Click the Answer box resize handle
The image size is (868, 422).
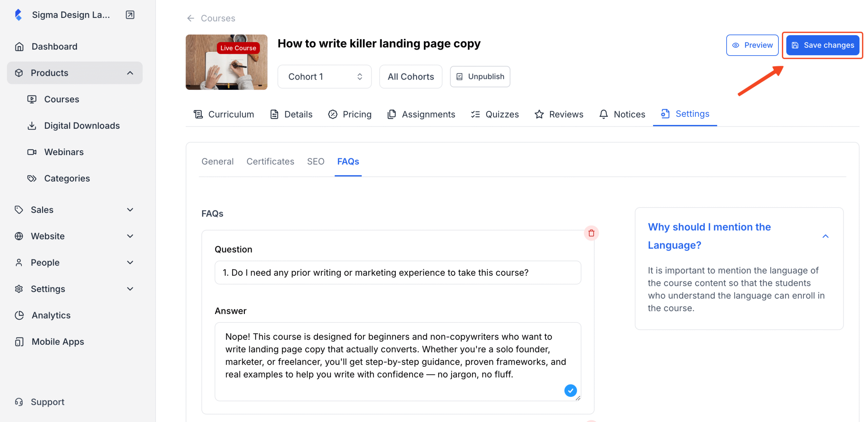[578, 398]
